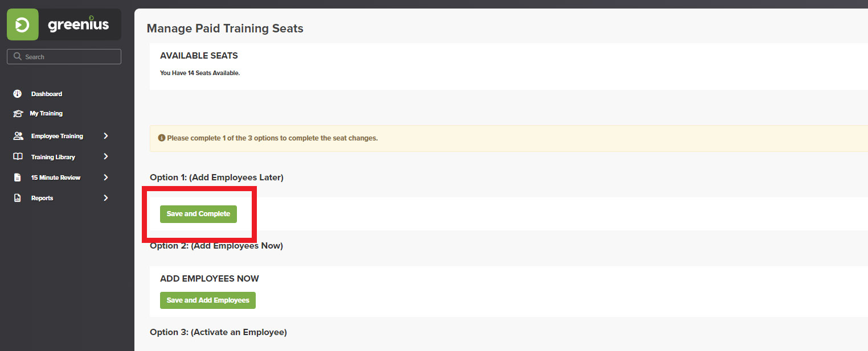Expand the Training Library submenu chevron
Image resolution: width=868 pixels, height=351 pixels.
(x=106, y=156)
